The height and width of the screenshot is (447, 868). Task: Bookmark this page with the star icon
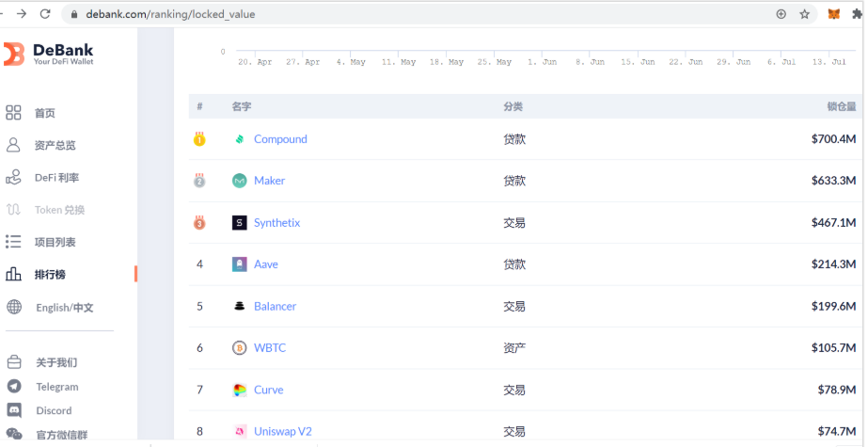[x=804, y=14]
